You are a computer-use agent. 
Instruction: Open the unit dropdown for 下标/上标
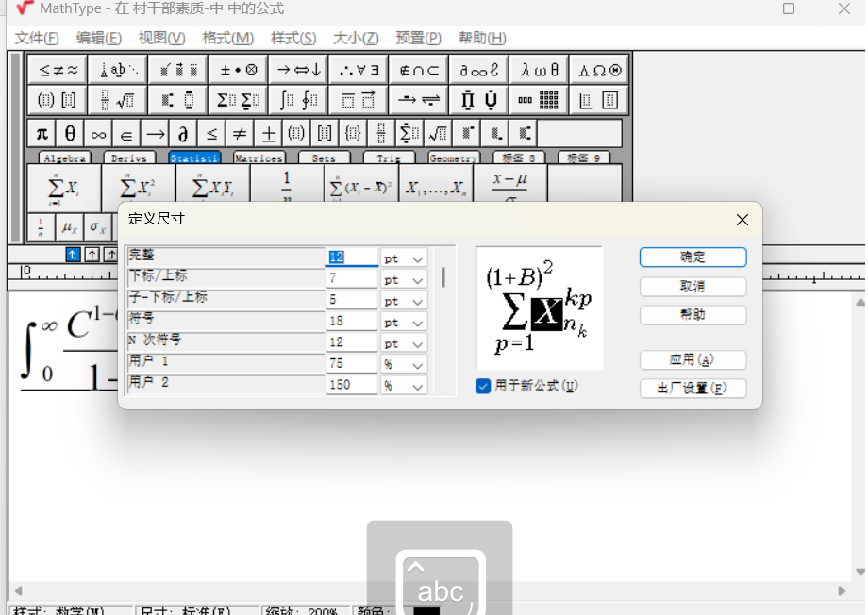404,279
